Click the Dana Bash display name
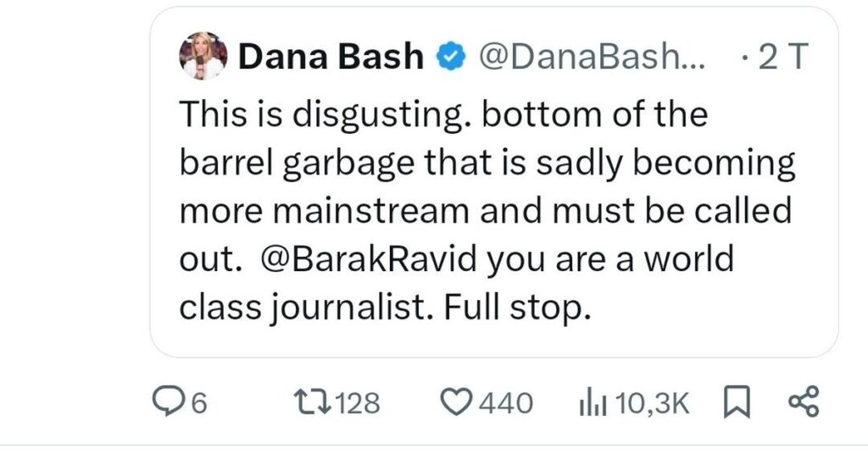868x454 pixels. (331, 57)
